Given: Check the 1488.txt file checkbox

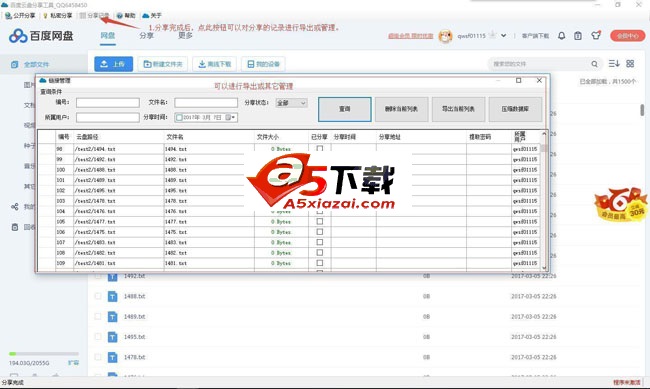Looking at the screenshot, I should pos(98,296).
